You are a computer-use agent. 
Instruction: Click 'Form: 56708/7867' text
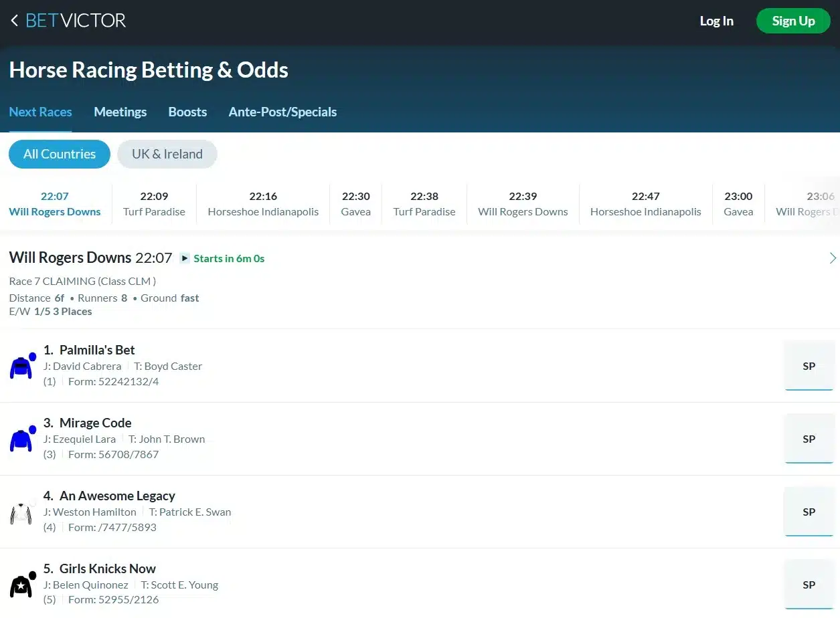pyautogui.click(x=114, y=454)
